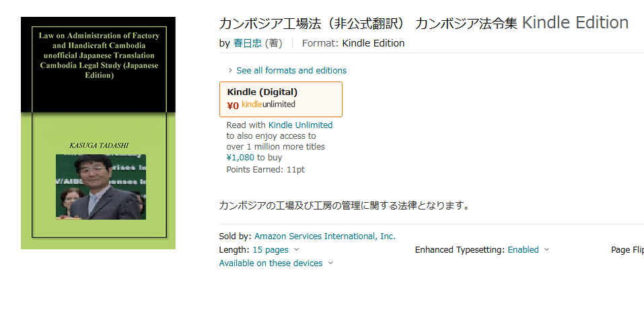
Task: Click the 15 pages length link
Action: coord(271,249)
